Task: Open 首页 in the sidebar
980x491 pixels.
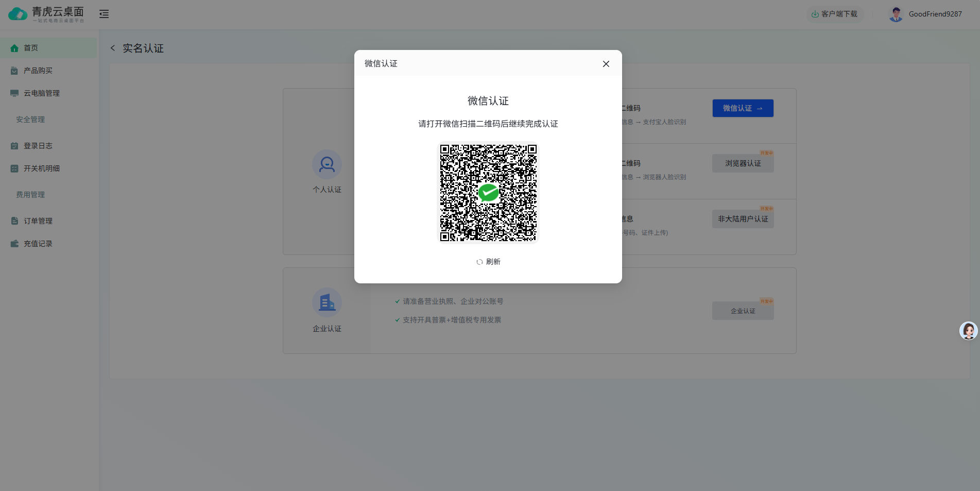Action: tap(48, 48)
